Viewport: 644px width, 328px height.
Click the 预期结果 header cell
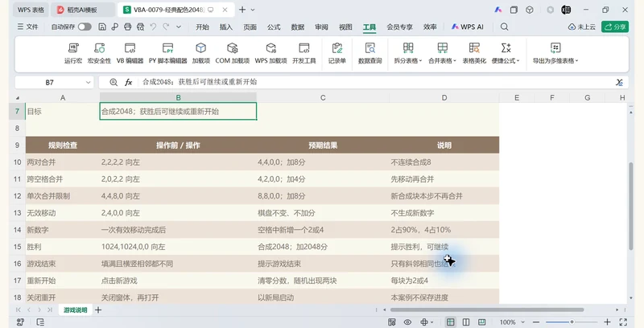(323, 146)
